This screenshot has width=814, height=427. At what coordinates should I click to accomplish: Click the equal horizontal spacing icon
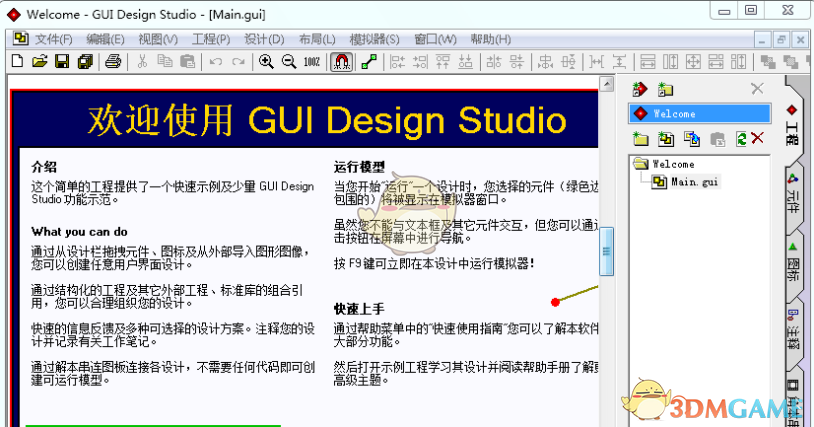[596, 62]
